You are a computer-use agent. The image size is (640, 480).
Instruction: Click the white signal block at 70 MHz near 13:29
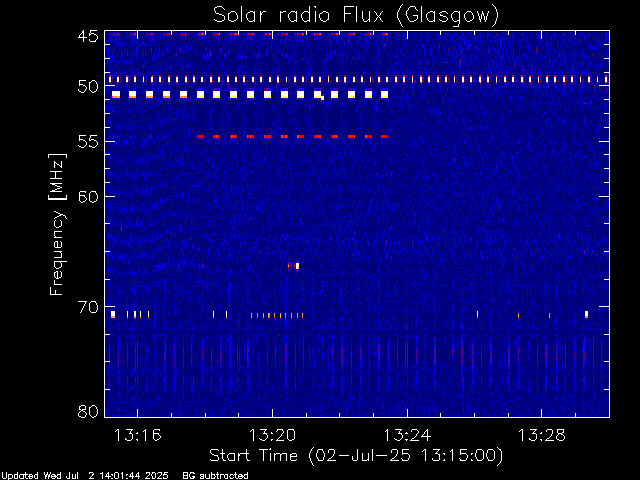pyautogui.click(x=587, y=314)
